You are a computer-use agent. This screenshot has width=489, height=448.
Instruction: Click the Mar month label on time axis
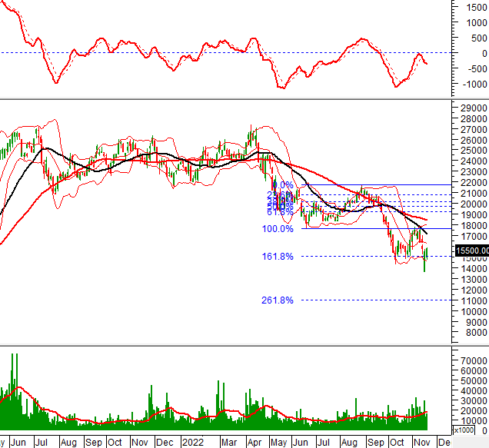coord(230,443)
